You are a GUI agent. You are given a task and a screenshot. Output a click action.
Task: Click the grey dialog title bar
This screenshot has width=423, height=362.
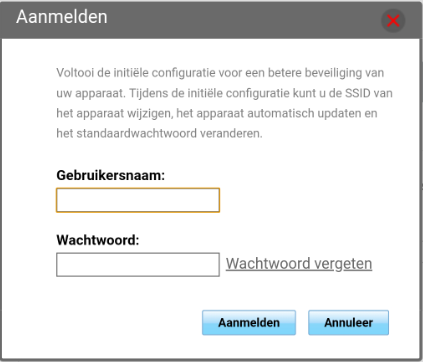click(211, 19)
